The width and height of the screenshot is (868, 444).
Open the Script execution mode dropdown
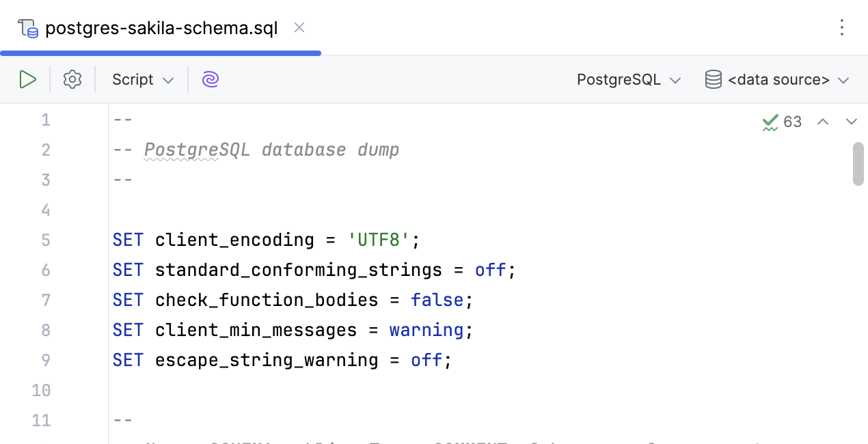pos(168,79)
